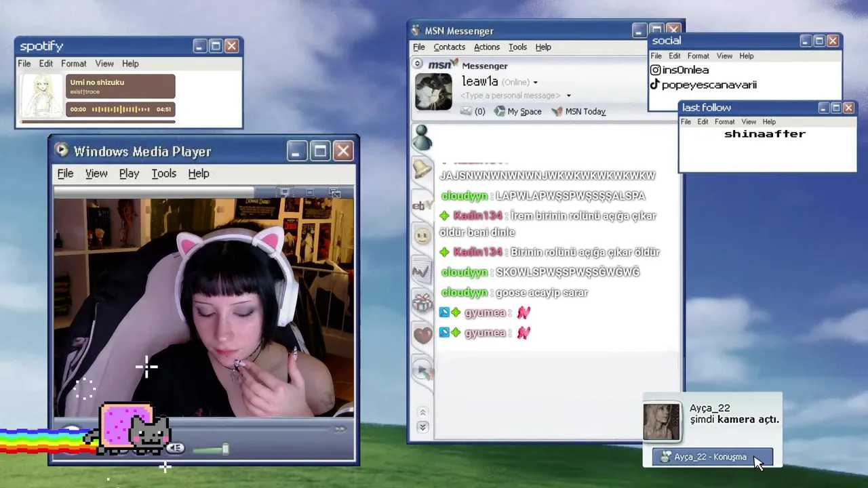The width and height of the screenshot is (868, 488).
Task: Toggle the mute speaker in Media Player
Action: (176, 448)
